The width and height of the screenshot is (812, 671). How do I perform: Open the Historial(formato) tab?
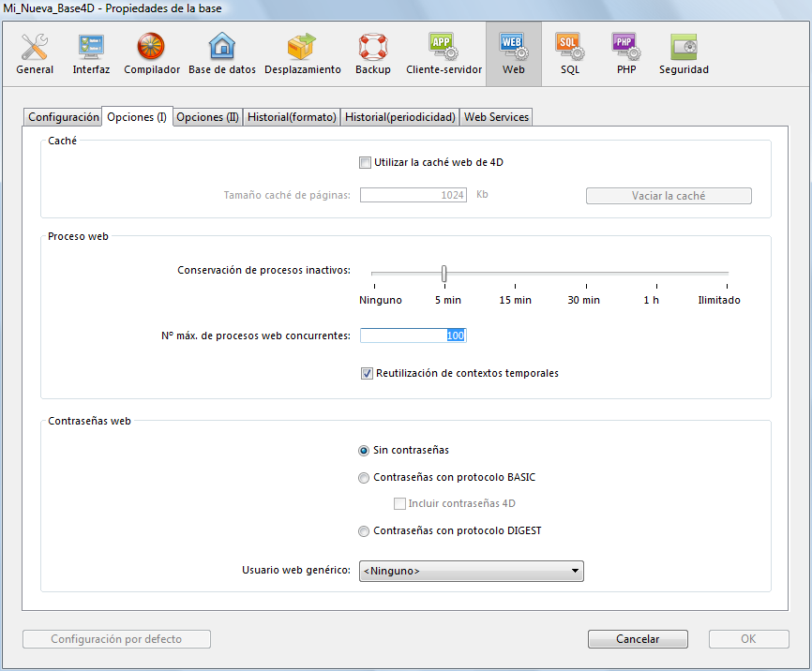(x=292, y=117)
